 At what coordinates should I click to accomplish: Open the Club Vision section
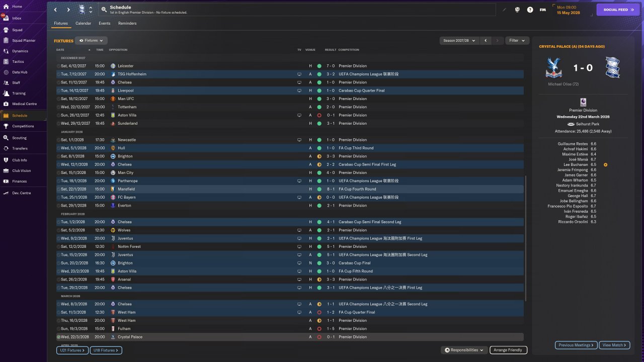(22, 170)
